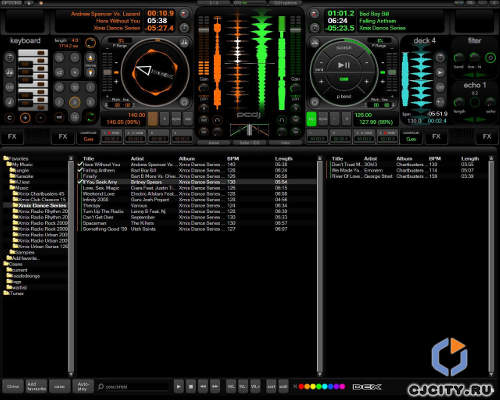Click the top round button in the deck 4 panel
The image size is (500, 400).
click(x=440, y=58)
